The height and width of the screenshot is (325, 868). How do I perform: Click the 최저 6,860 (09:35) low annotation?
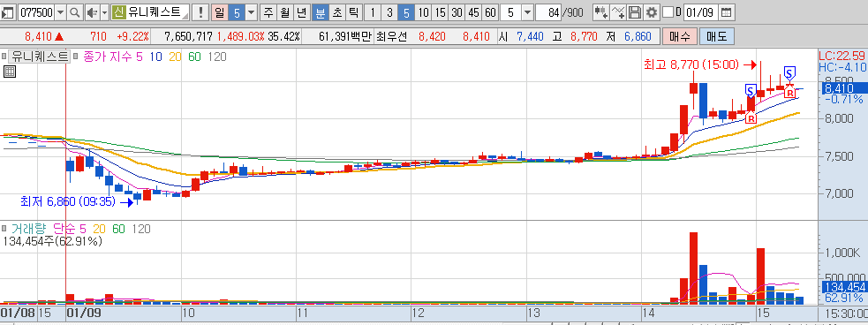[67, 201]
